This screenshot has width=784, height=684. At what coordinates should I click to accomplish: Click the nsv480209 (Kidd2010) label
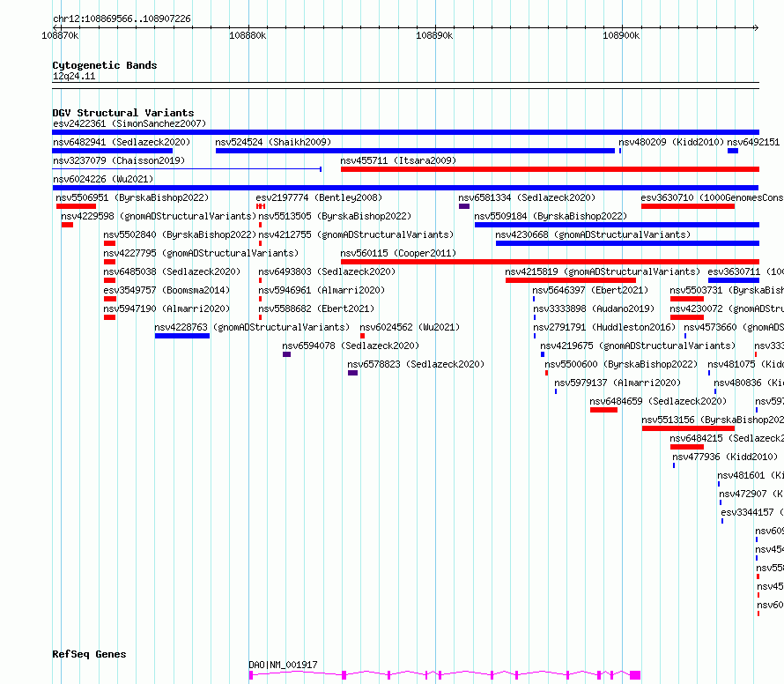[671, 142]
